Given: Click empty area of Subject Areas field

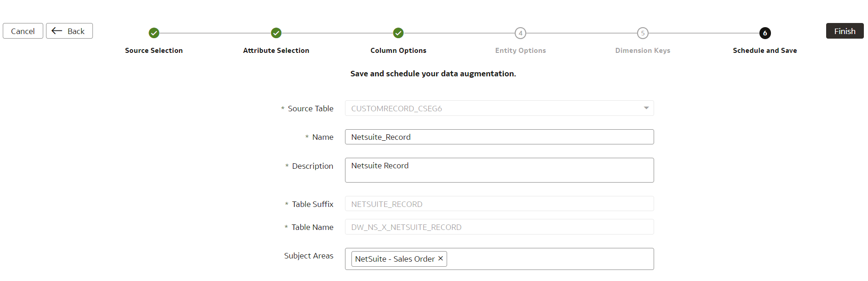Looking at the screenshot, I should tap(550, 259).
